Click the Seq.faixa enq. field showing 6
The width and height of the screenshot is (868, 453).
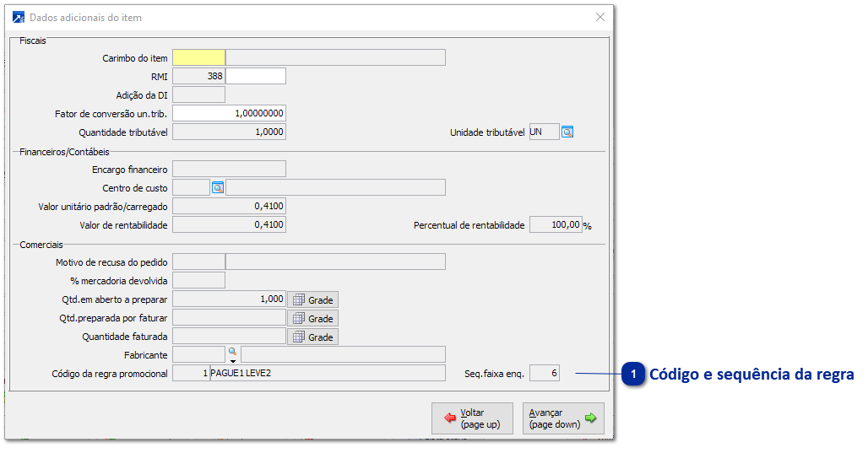coord(544,373)
